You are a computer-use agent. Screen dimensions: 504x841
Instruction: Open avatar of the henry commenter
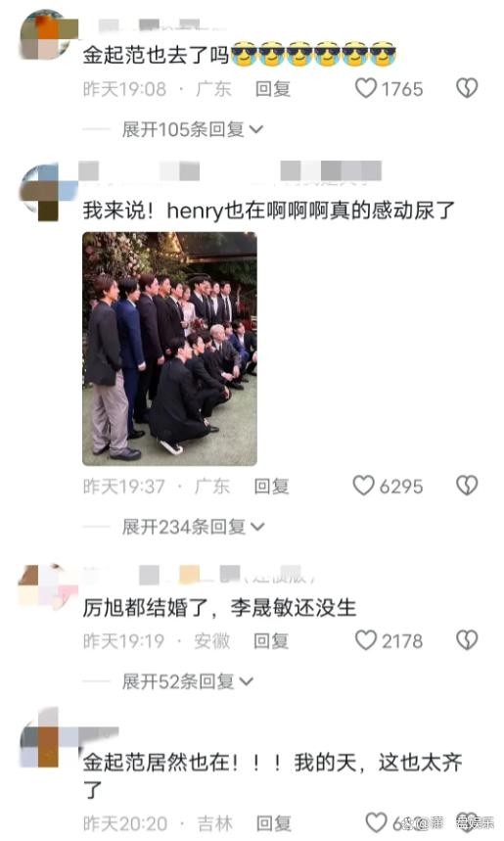click(x=46, y=192)
